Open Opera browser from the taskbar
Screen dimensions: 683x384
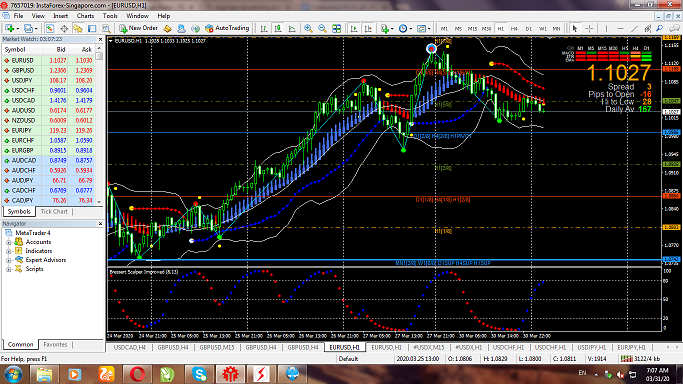(x=137, y=374)
